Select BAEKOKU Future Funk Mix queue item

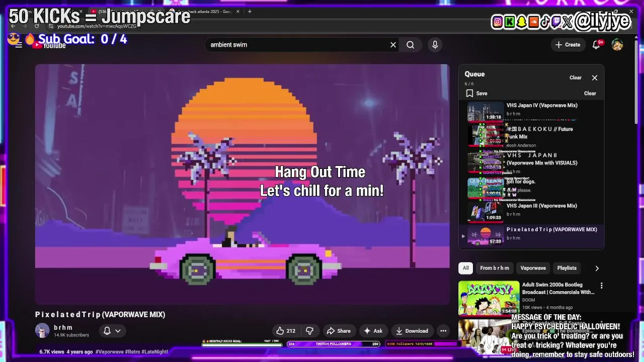coord(531,136)
